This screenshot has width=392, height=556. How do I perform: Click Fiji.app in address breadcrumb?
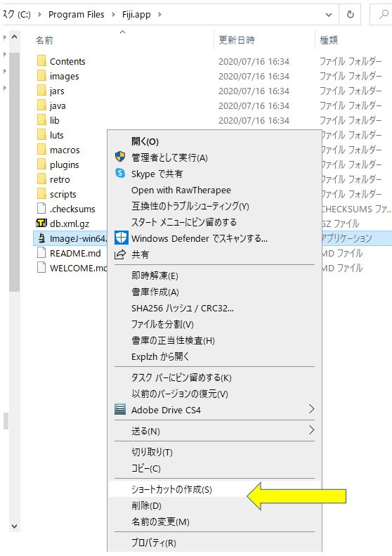[x=136, y=15]
